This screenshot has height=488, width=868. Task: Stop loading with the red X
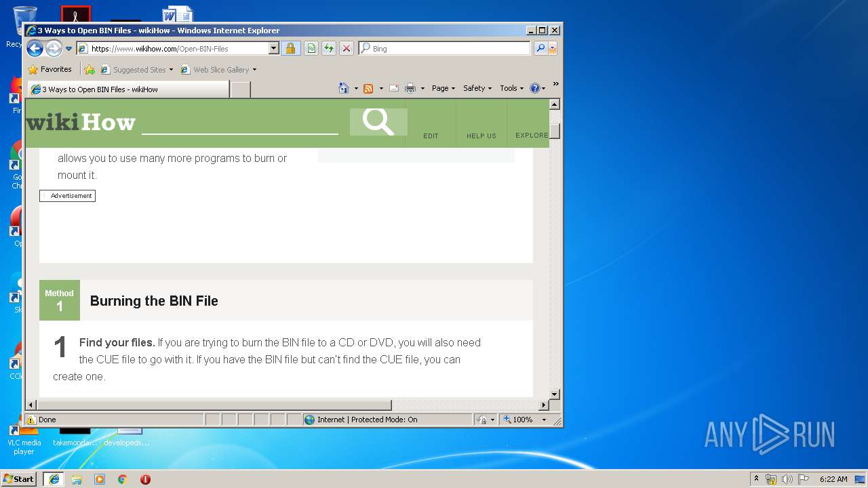click(347, 49)
